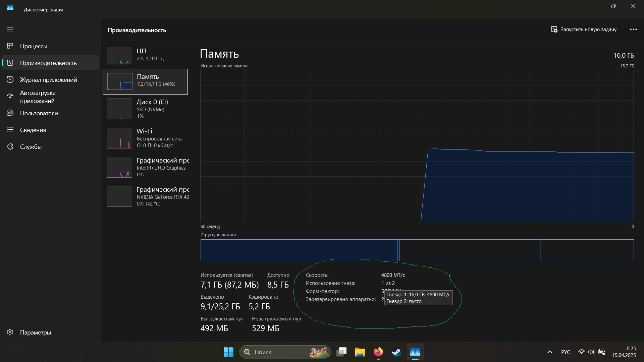Click the memory composition bar
The height and width of the screenshot is (362, 644).
pos(417,250)
